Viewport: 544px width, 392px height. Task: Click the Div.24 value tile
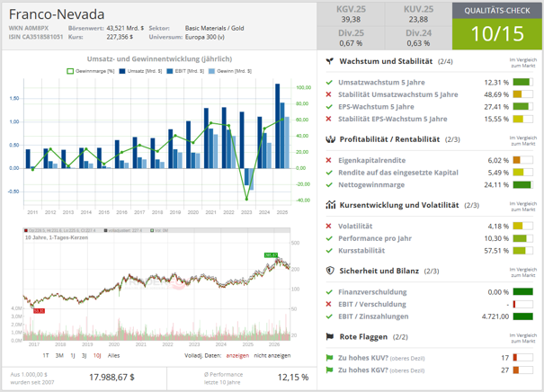[x=418, y=38]
